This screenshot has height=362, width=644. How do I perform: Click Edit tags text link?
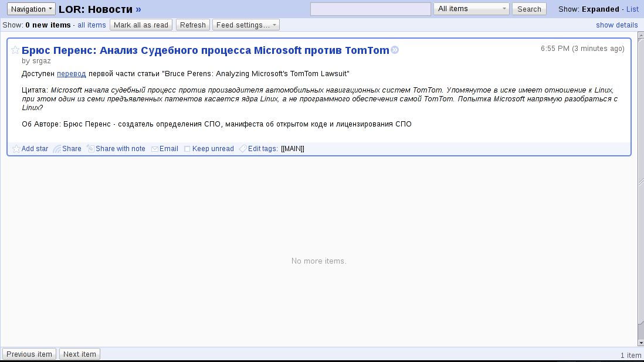point(263,149)
